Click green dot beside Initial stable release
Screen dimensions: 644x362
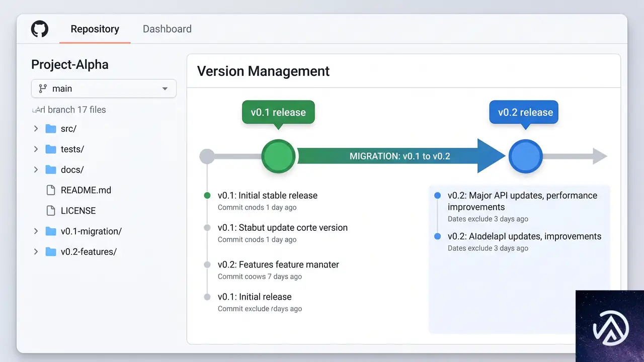click(x=207, y=196)
